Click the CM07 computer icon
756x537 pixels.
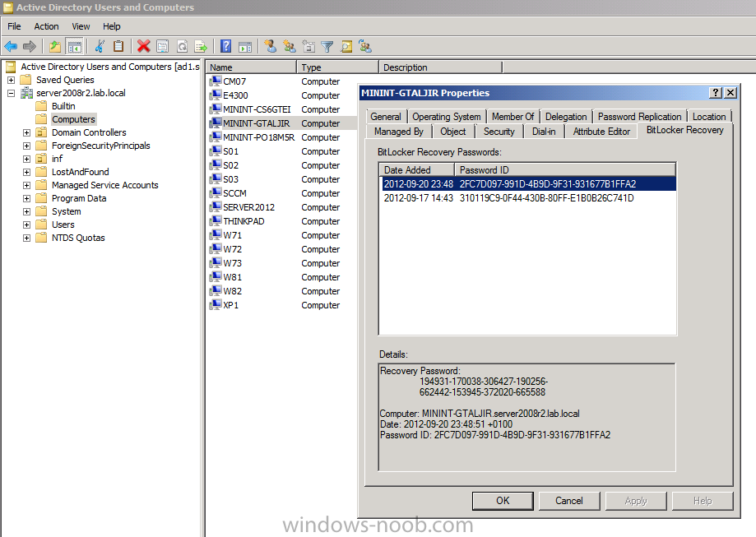[x=216, y=81]
